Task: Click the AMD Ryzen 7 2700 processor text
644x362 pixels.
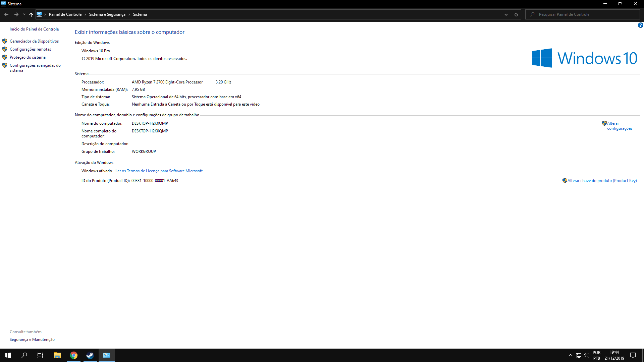Action: tap(167, 82)
